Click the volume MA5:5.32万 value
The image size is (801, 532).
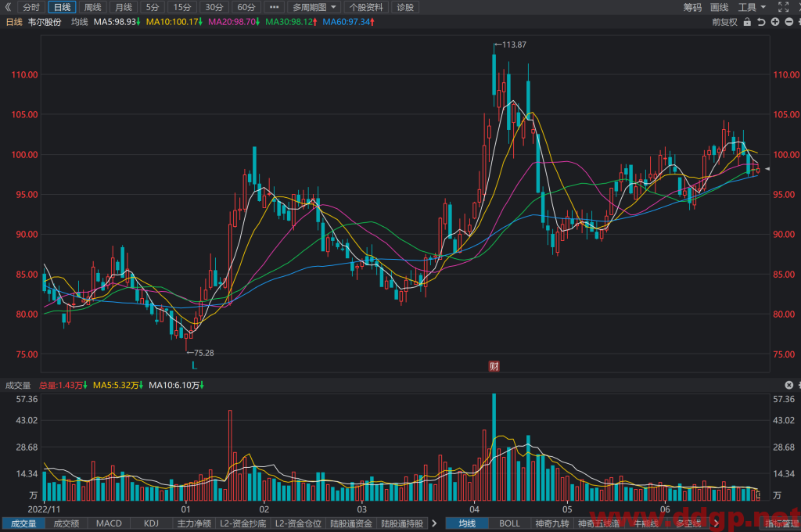pyautogui.click(x=118, y=385)
